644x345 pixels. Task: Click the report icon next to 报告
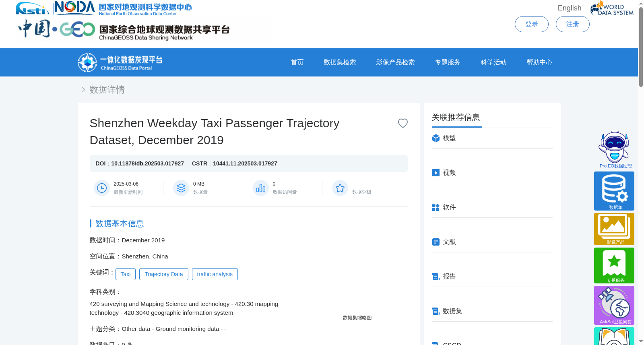[436, 277]
